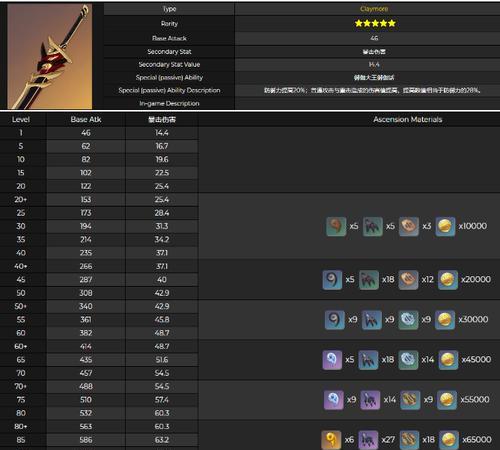Click the Mora coin icon beside x30000

(x=445, y=320)
